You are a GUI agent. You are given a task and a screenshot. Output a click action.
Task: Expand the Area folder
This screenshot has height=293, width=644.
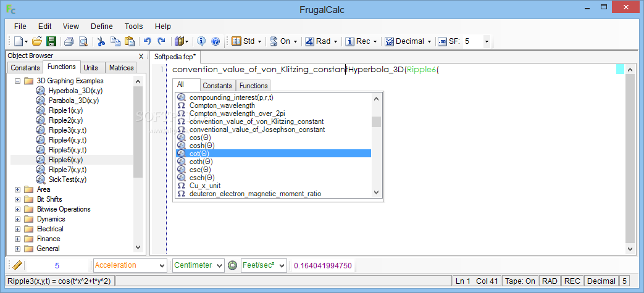(17, 189)
